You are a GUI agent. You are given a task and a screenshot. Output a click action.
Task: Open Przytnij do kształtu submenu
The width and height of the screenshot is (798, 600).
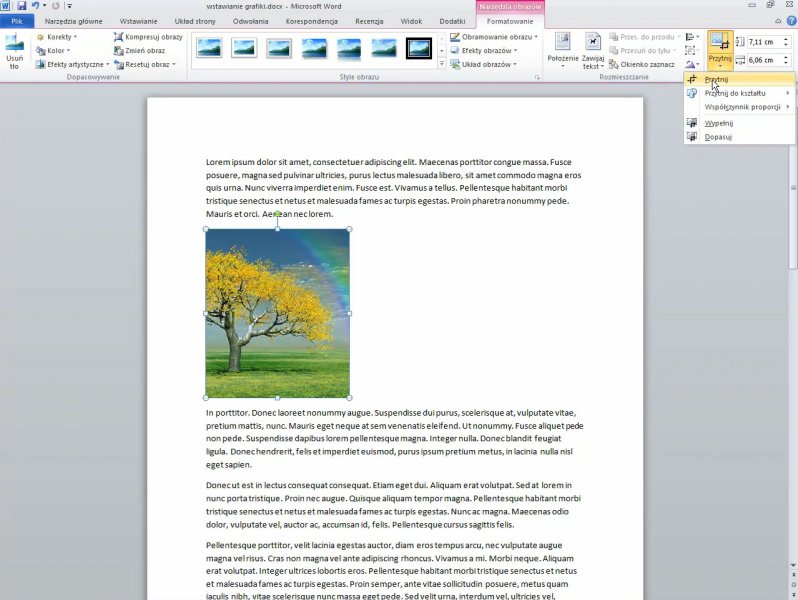[x=735, y=93]
